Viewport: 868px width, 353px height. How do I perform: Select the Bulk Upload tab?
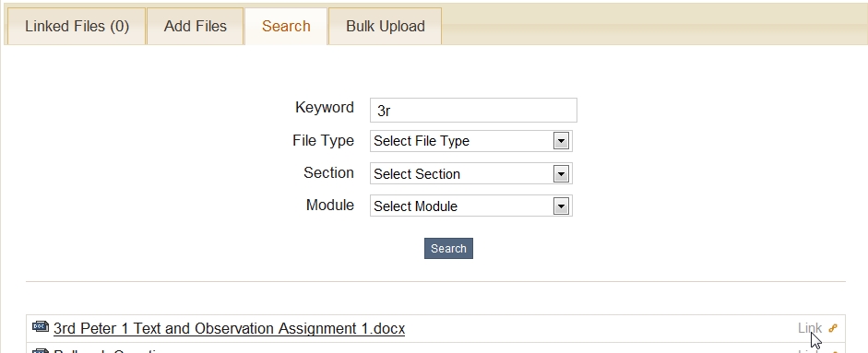[x=386, y=26]
